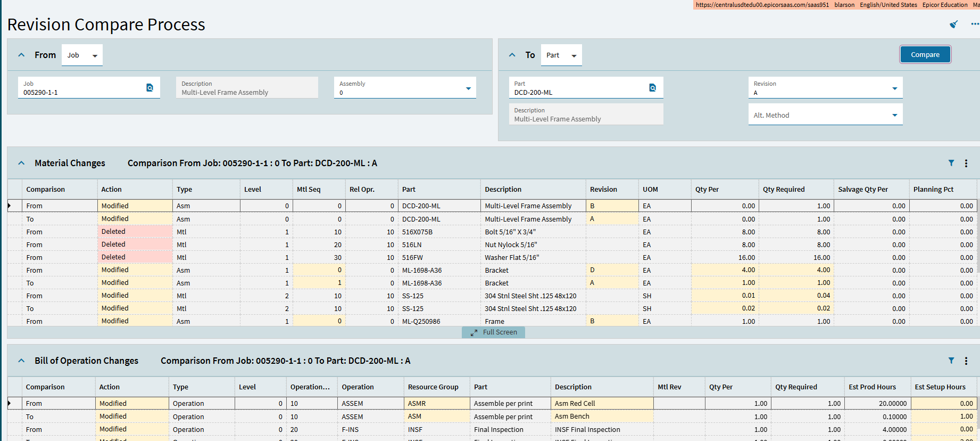
Task: Click the Asm Bench description cell
Action: tap(602, 416)
